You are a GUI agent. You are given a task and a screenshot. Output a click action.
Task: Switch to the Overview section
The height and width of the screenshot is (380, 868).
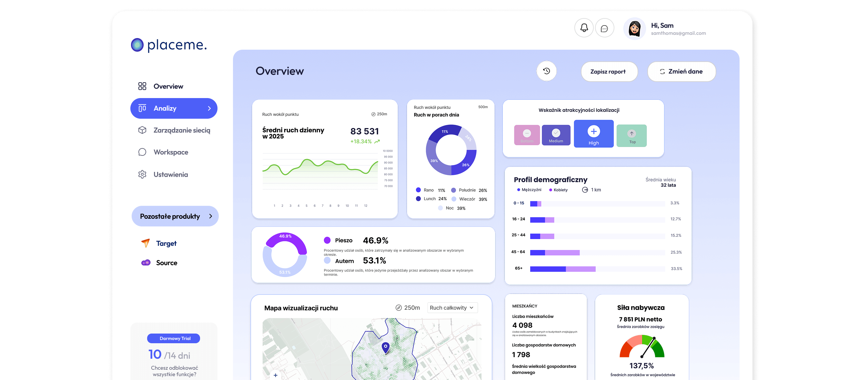pos(168,86)
